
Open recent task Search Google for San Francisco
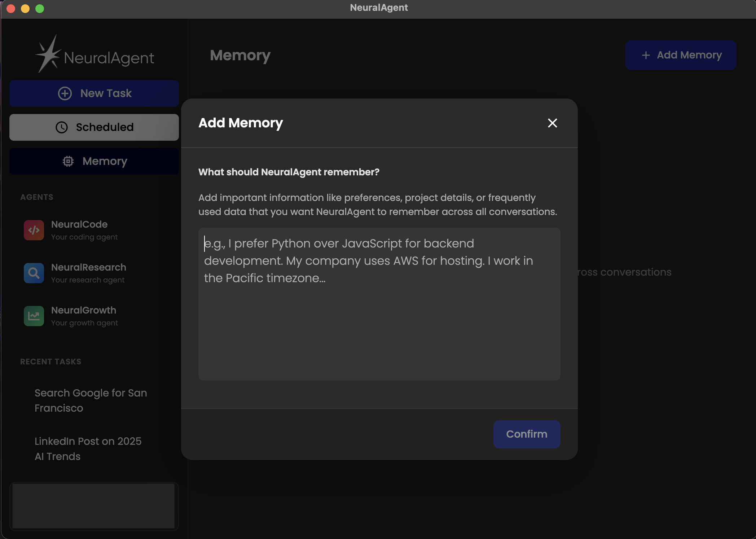point(91,400)
